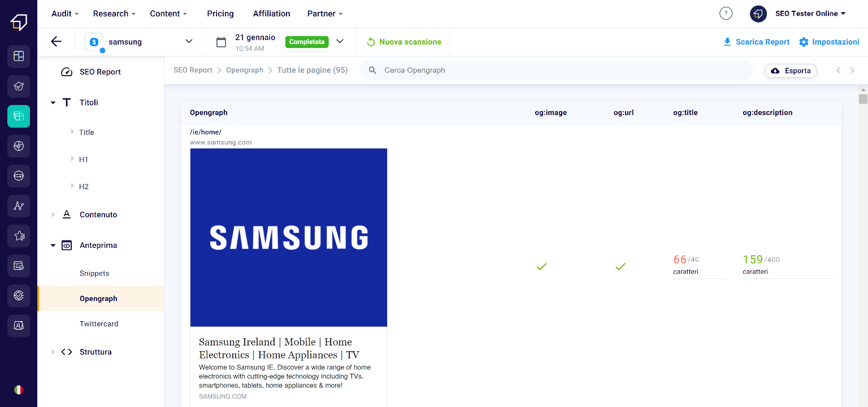
Task: Expand the scan date dropdown chevron
Action: (340, 42)
